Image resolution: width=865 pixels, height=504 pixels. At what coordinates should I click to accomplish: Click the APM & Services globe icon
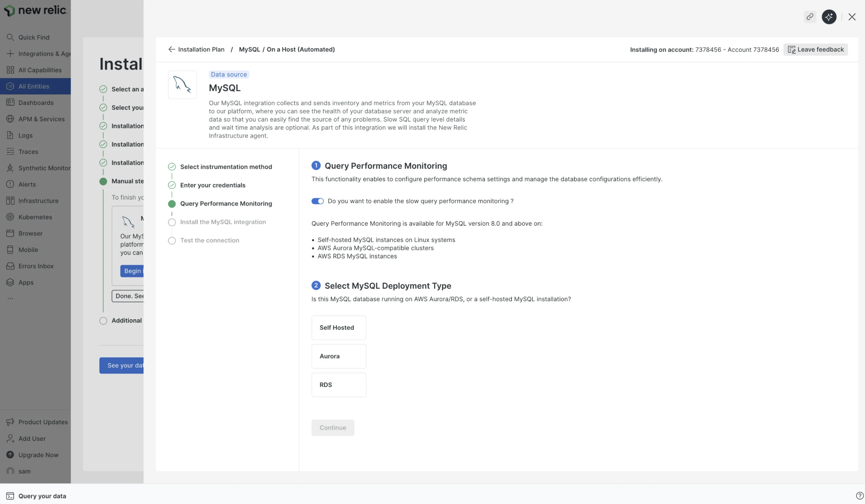click(10, 119)
